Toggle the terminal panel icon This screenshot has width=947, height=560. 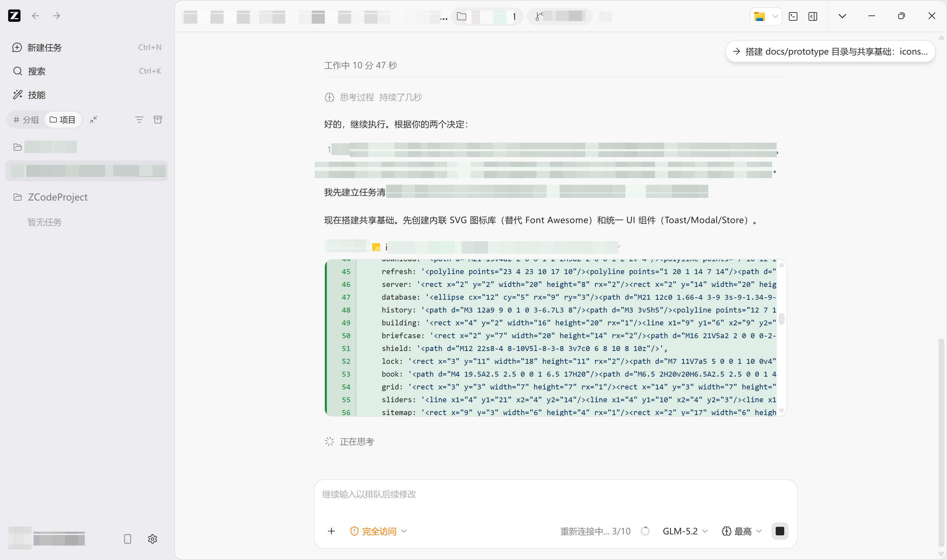click(x=793, y=16)
